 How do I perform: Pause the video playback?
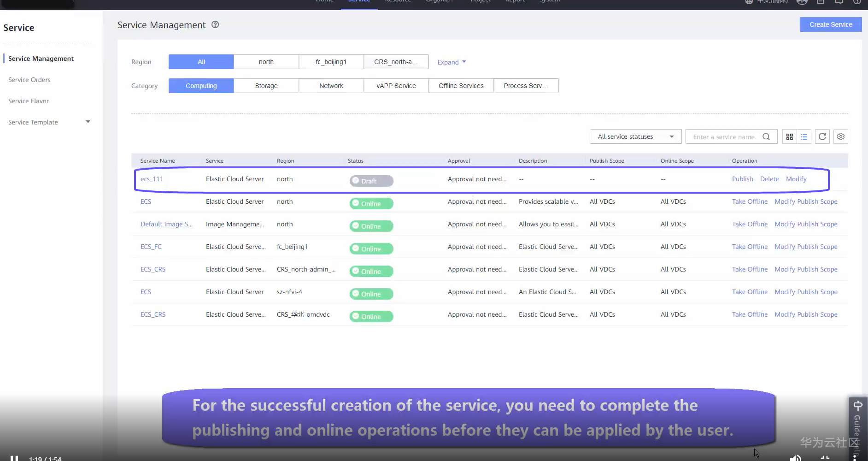click(14, 458)
